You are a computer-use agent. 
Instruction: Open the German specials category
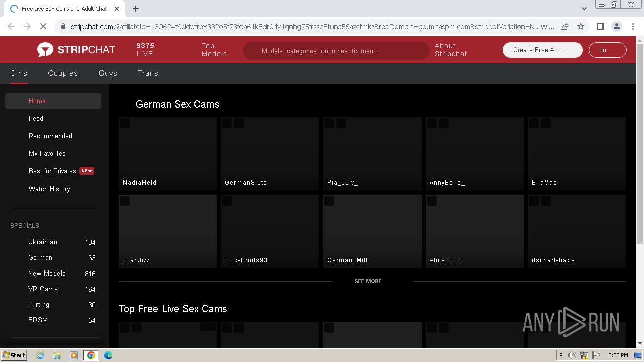click(x=53, y=258)
